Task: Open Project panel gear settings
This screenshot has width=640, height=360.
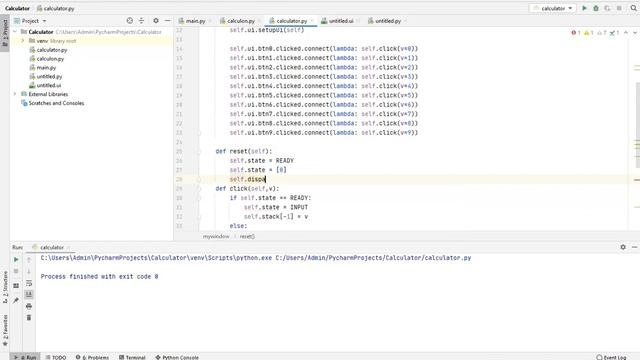Action: point(156,20)
